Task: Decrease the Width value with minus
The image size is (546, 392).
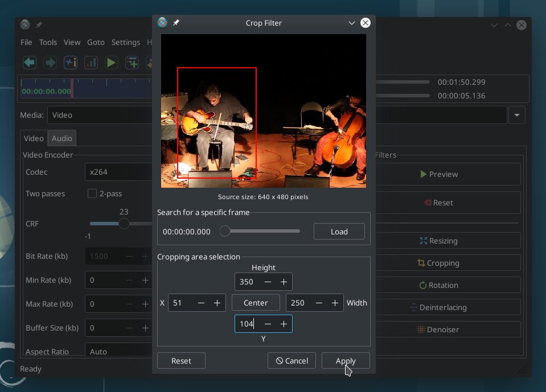Action: click(319, 303)
